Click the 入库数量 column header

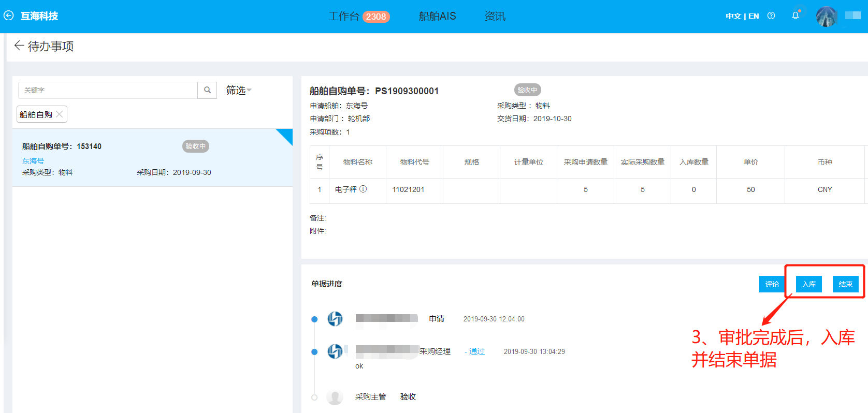pyautogui.click(x=694, y=162)
